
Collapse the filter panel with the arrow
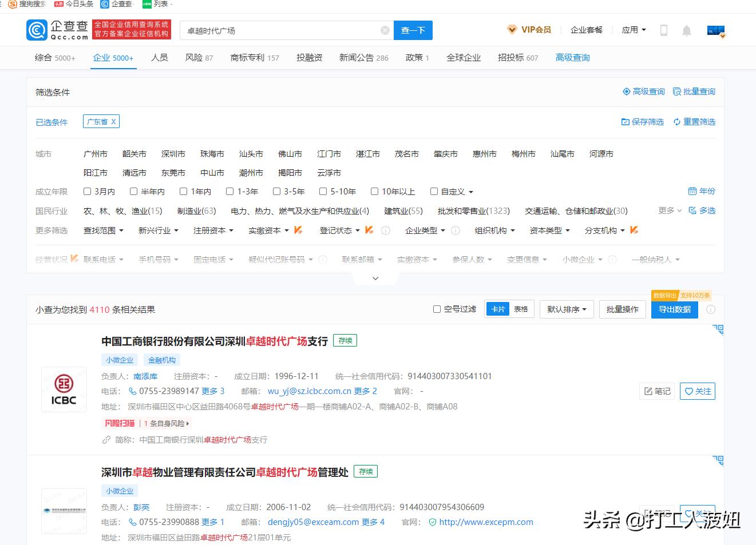(x=375, y=278)
